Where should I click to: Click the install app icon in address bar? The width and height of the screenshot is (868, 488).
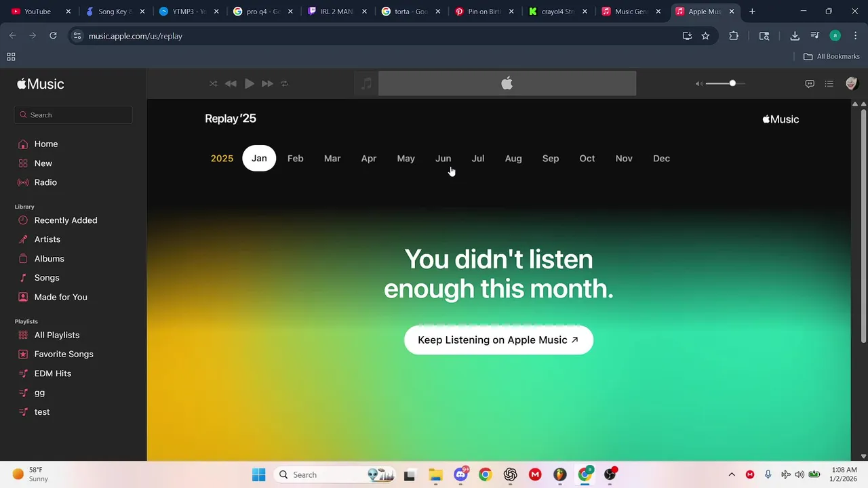(x=687, y=36)
